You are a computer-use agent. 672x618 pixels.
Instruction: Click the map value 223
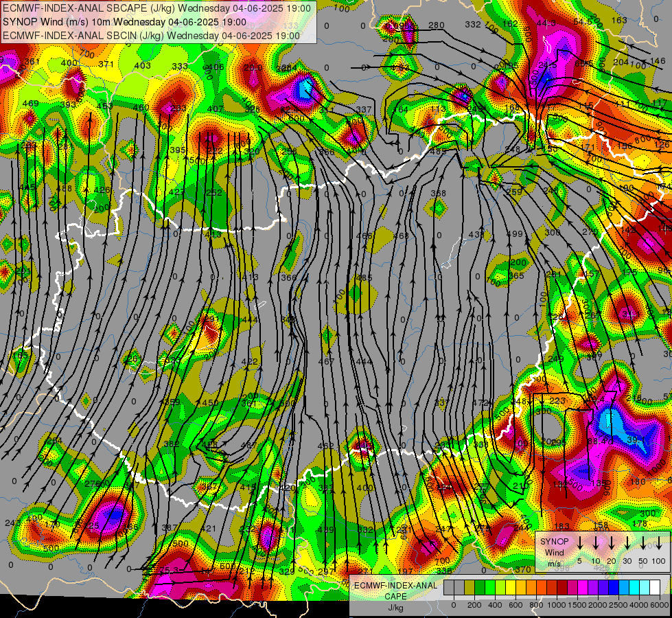557,400
